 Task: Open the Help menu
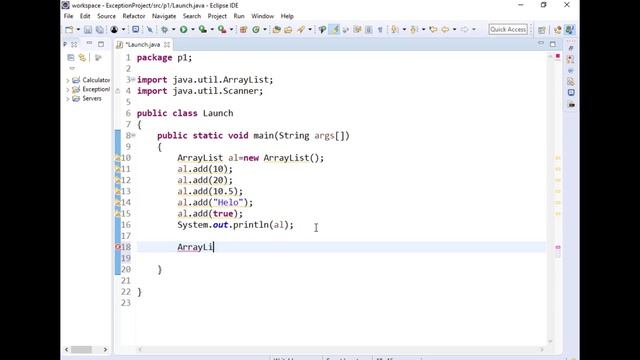point(287,16)
